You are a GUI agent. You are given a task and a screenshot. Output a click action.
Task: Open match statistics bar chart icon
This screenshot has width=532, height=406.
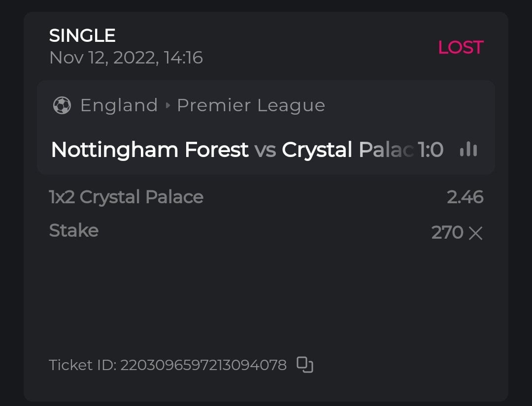(x=468, y=150)
